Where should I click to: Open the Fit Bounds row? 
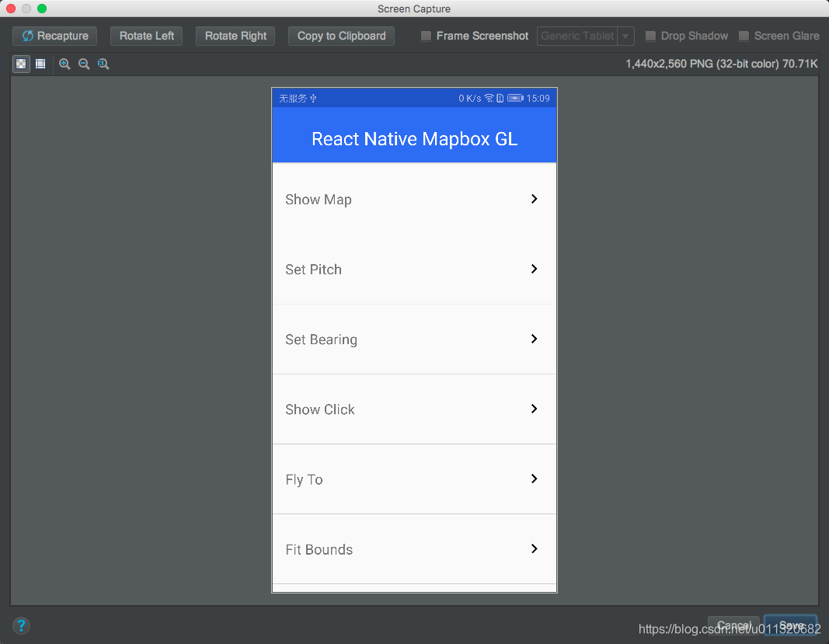click(415, 548)
